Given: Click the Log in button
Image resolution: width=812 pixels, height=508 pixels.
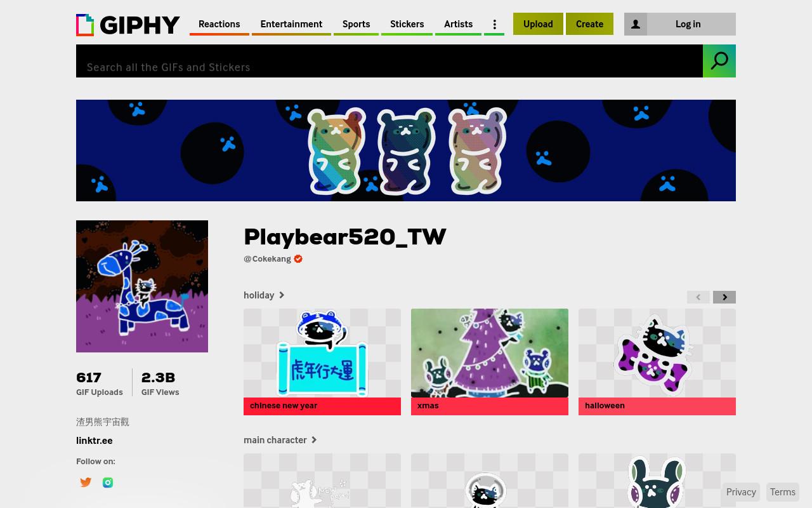Looking at the screenshot, I should coord(688,24).
